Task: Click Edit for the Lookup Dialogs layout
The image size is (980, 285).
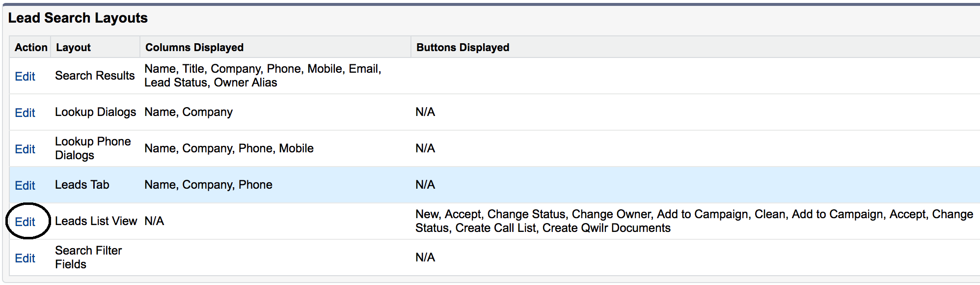Action: [x=25, y=113]
